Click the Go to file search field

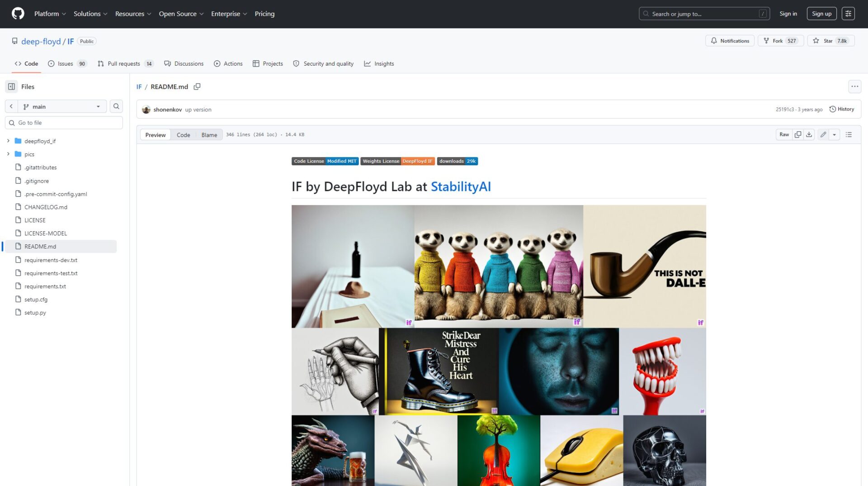(x=68, y=123)
